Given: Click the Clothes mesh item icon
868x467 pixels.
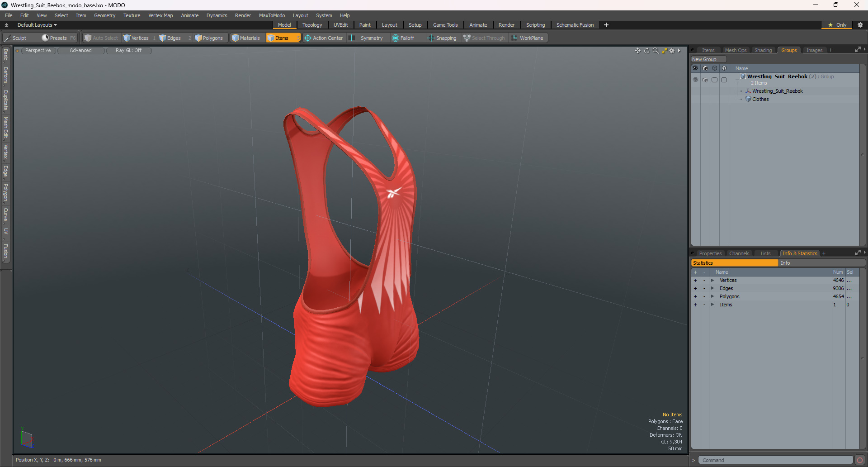Looking at the screenshot, I should pyautogui.click(x=748, y=99).
